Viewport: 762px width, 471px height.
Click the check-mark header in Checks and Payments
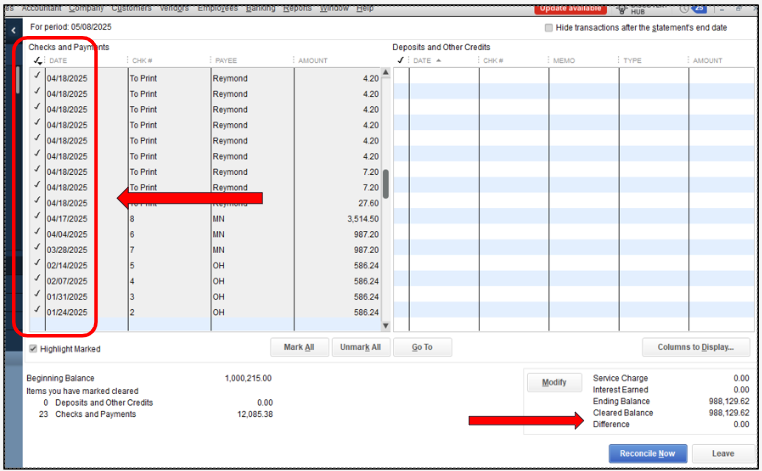pos(37,60)
